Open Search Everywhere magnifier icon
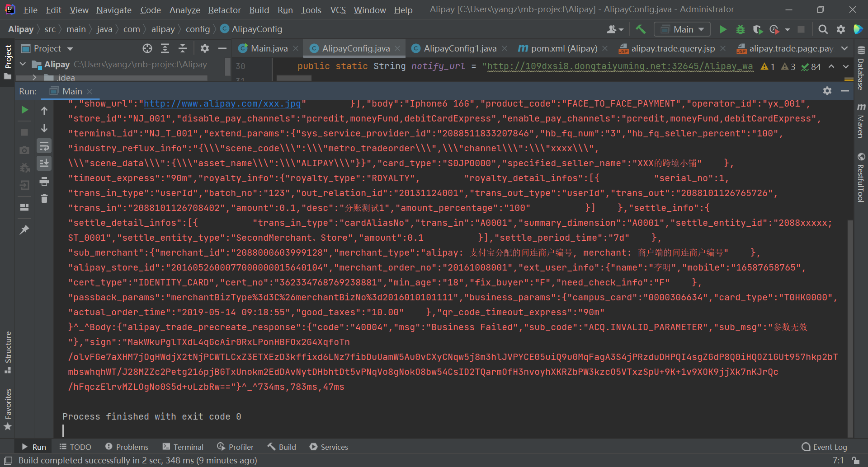The width and height of the screenshot is (868, 467). click(823, 29)
